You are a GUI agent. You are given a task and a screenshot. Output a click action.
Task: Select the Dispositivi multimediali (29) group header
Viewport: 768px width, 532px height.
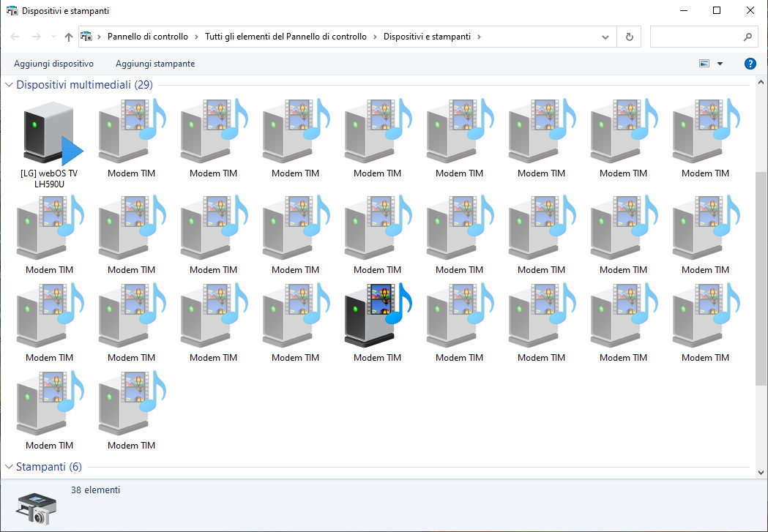tap(85, 85)
